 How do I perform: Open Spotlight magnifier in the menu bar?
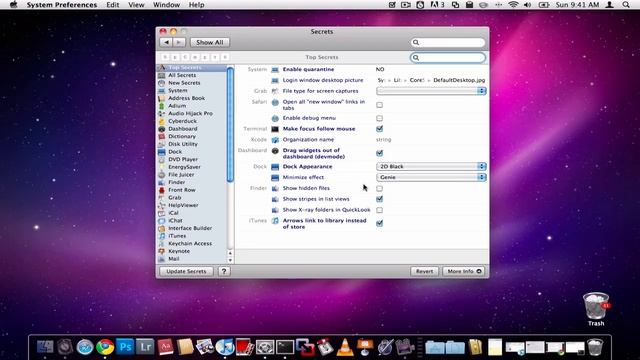626,5
